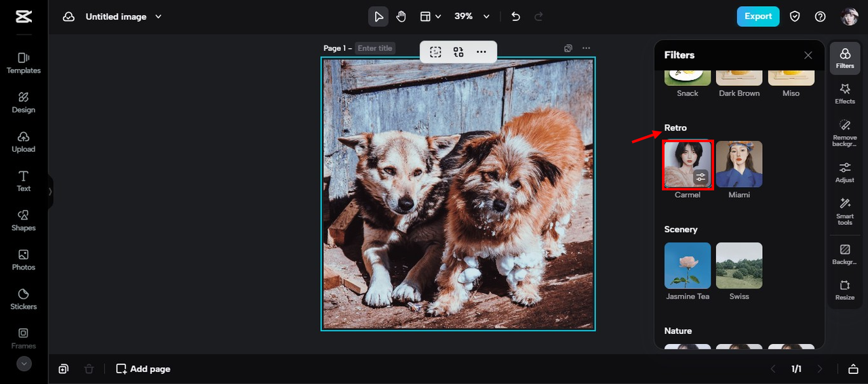This screenshot has width=868, height=384.
Task: Open the Upload sidebar panel
Action: 24,142
